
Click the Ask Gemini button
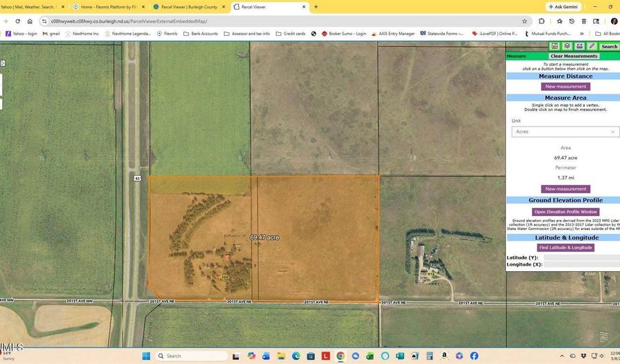[x=563, y=7]
